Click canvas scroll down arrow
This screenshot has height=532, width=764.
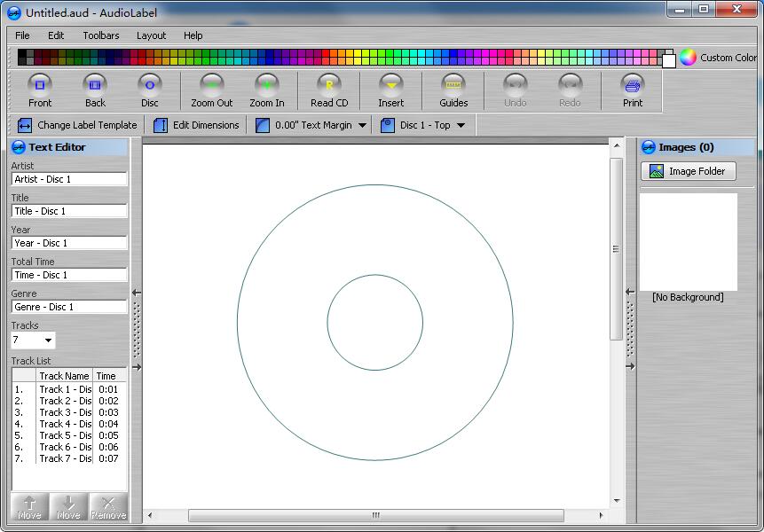(617, 500)
